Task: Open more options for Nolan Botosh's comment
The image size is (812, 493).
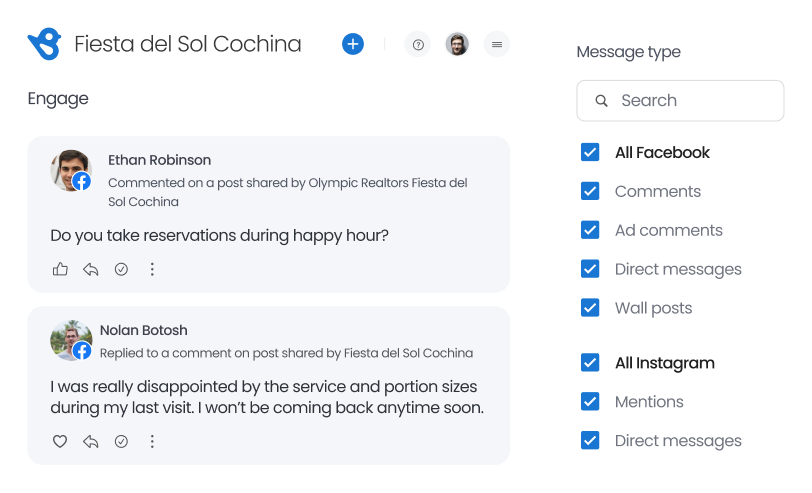Action: (152, 441)
